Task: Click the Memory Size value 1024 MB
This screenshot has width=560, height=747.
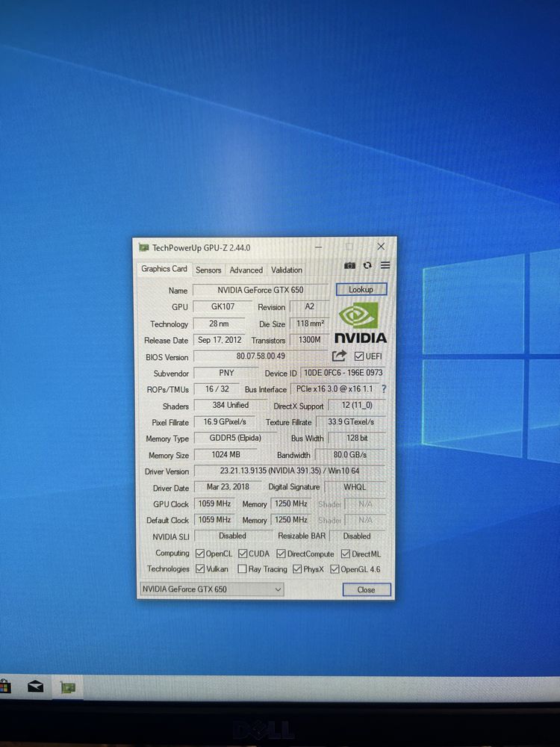Action: 225,454
